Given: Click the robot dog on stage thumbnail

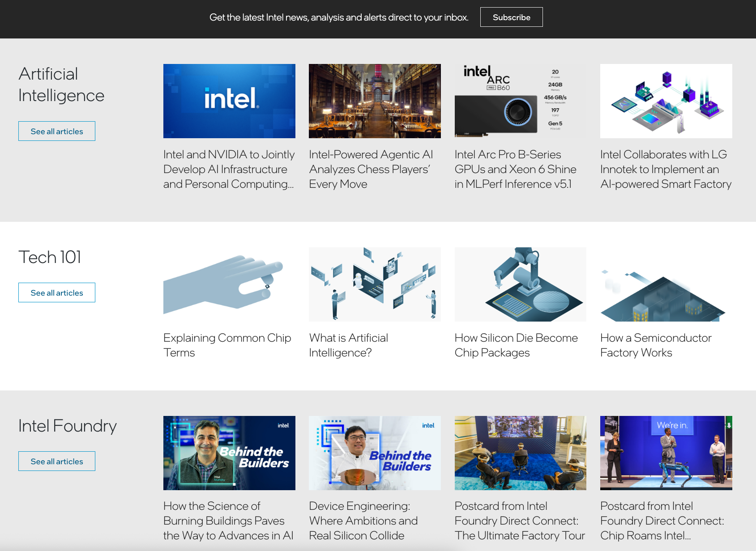Looking at the screenshot, I should coord(666,453).
